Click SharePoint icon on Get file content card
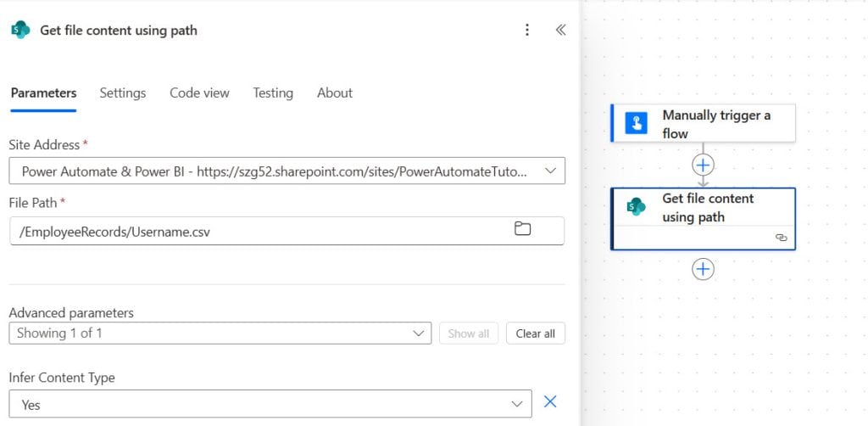This screenshot has width=868, height=426. coord(636,206)
